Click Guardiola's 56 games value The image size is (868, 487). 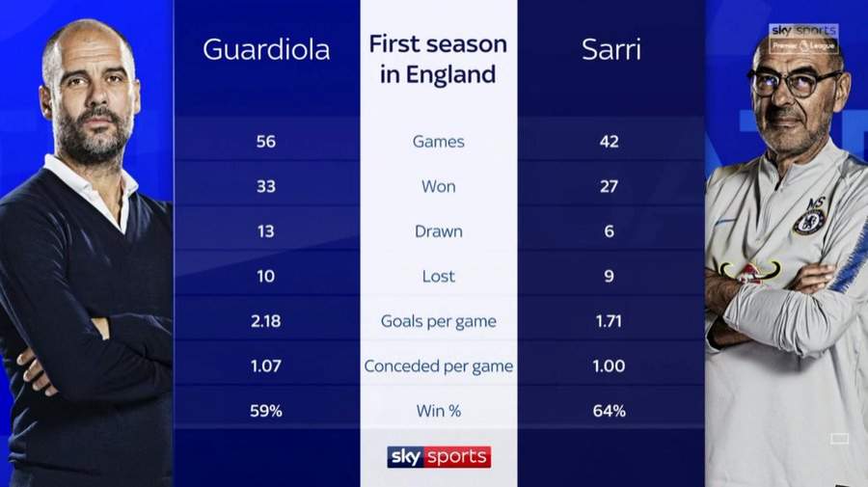[x=266, y=142]
